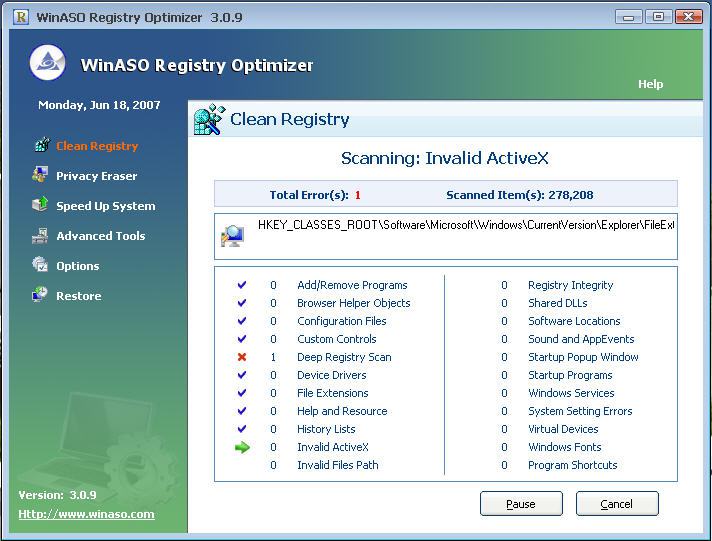Click the WinASO logo in header
Viewport: 712px width, 541px height.
pyautogui.click(x=47, y=65)
